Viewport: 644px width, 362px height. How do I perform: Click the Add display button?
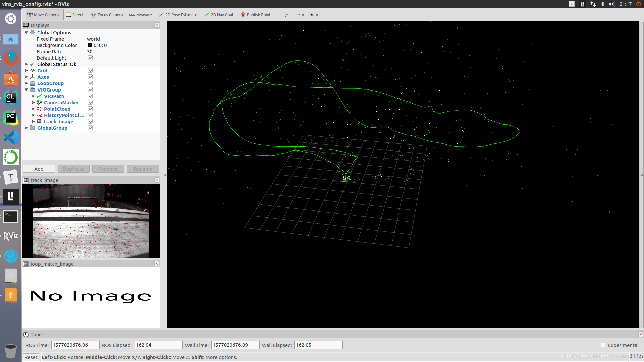39,169
